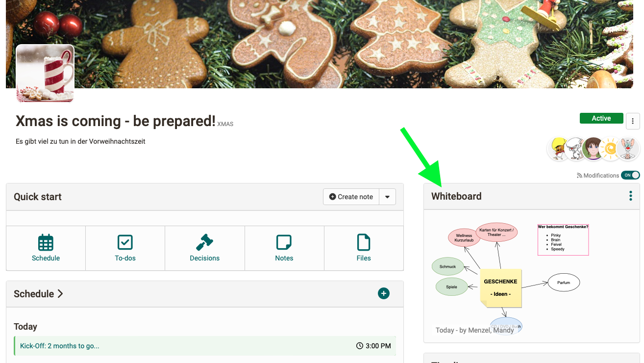Screen dimensions: 644x363
Task: Open the Files document icon
Action: (364, 242)
